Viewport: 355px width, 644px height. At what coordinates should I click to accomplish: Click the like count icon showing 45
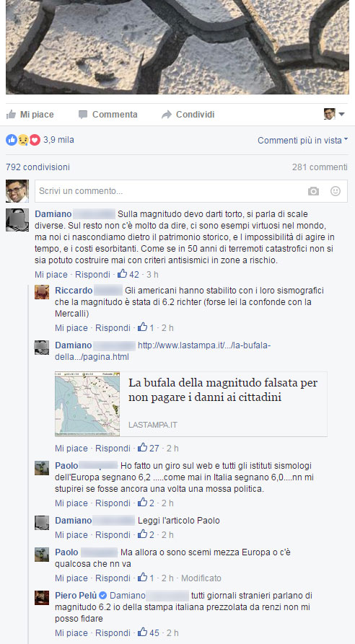142,632
